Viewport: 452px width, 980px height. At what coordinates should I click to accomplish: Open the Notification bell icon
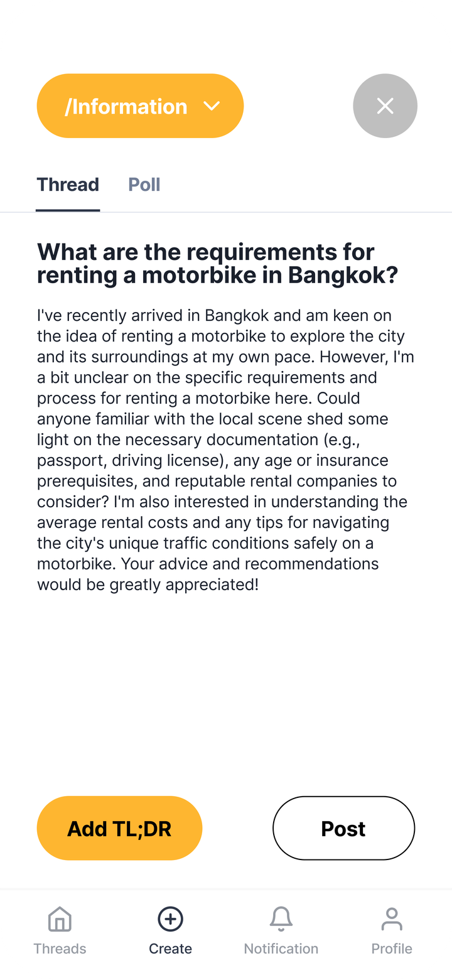tap(281, 920)
